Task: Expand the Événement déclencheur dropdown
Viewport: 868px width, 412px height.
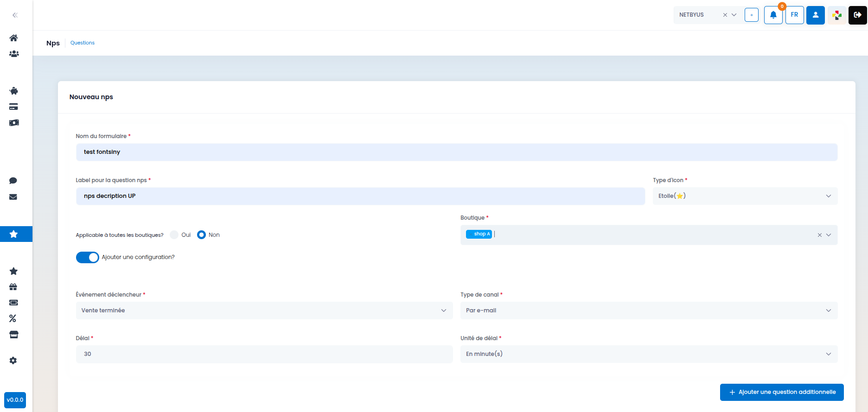Action: (264, 311)
